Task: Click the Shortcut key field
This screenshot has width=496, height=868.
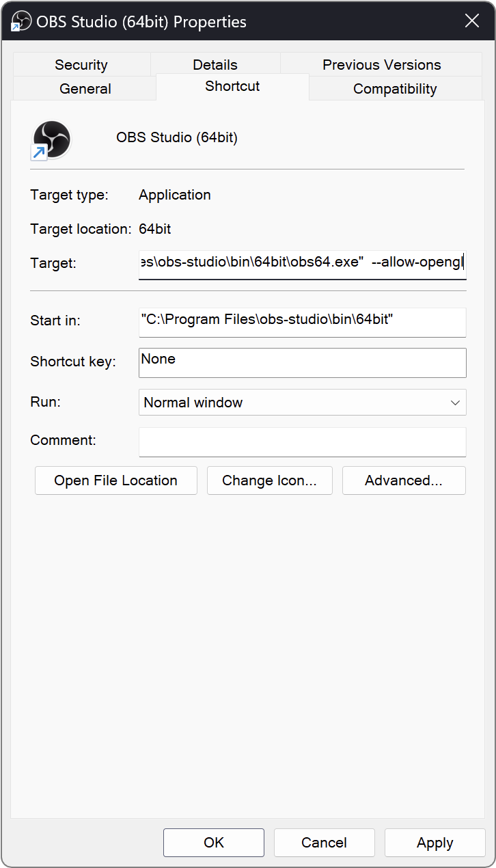Action: click(x=302, y=362)
